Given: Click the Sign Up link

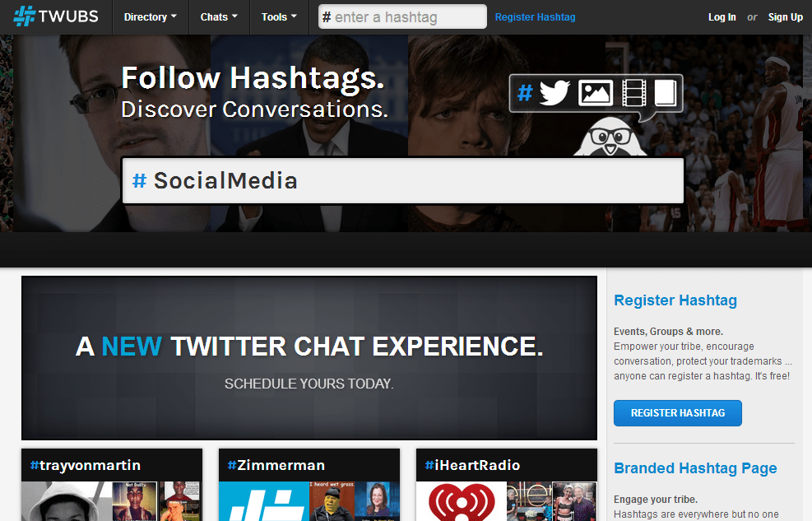Looking at the screenshot, I should pos(785,17).
